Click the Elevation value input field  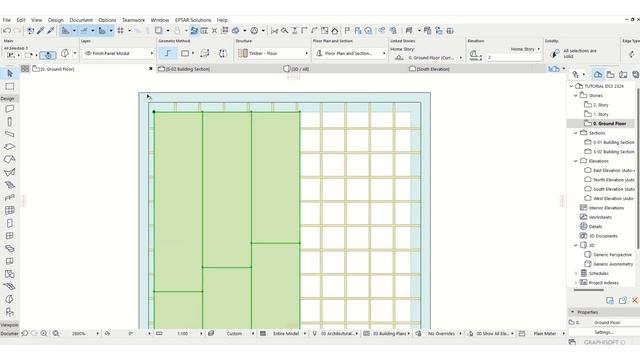coord(514,58)
